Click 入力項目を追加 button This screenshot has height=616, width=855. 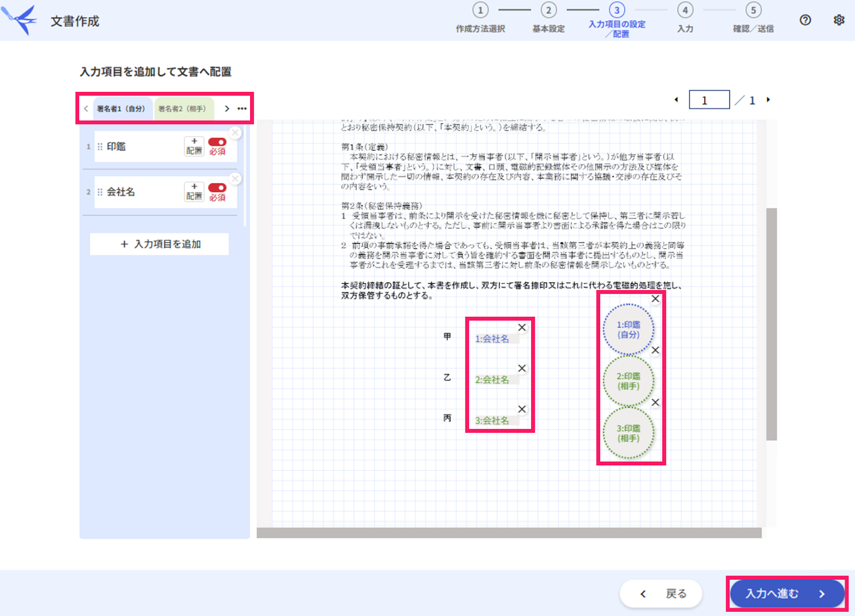click(159, 244)
